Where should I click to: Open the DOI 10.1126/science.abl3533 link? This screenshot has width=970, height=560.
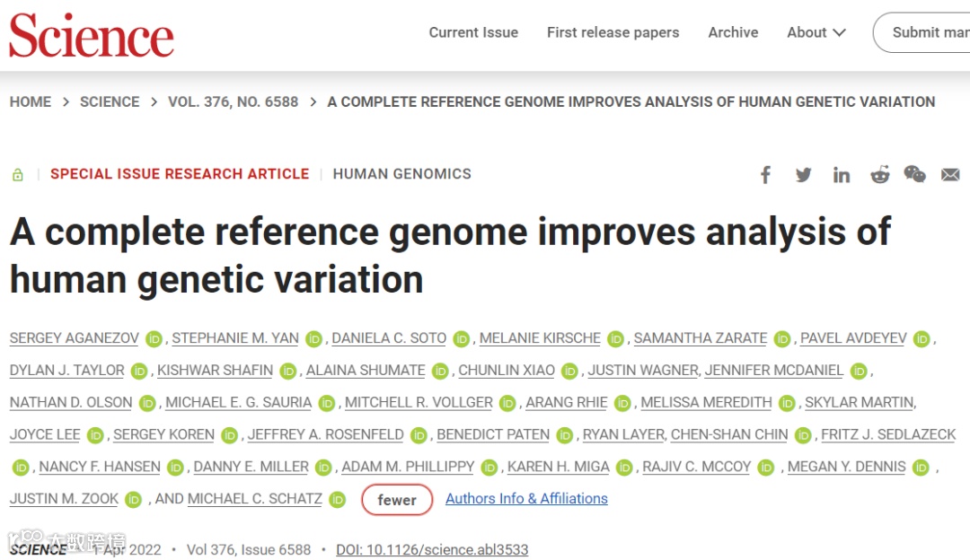click(432, 549)
